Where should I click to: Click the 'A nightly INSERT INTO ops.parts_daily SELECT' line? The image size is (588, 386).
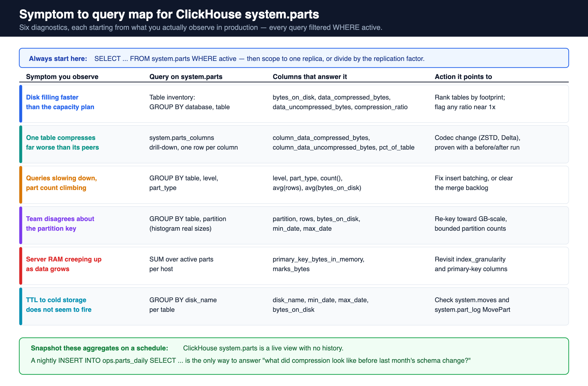[x=251, y=360]
